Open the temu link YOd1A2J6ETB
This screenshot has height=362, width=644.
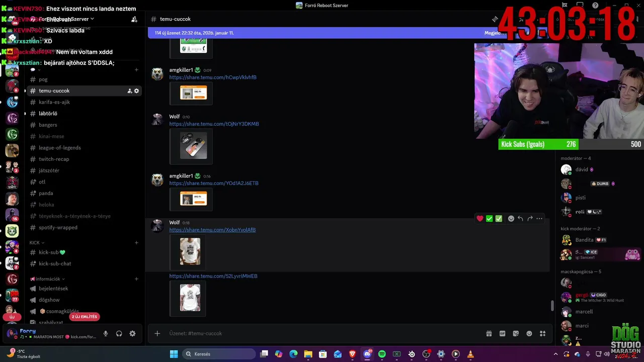(214, 184)
